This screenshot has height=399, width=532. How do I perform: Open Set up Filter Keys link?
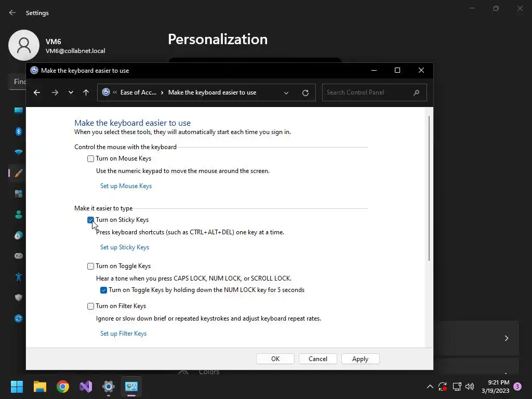(123, 334)
